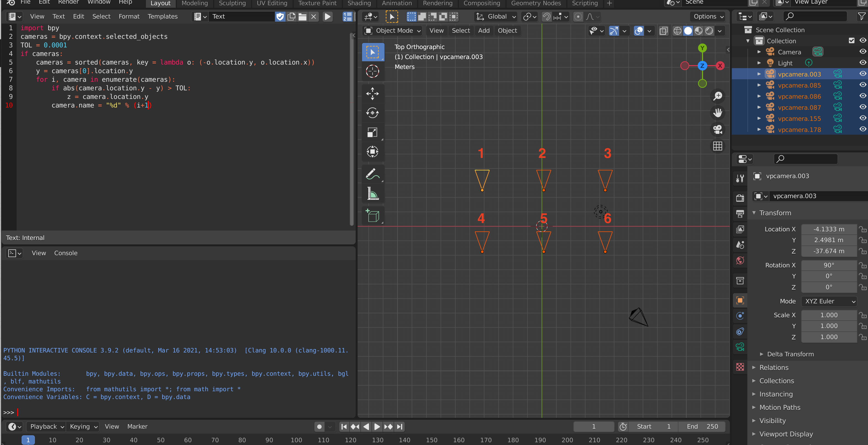This screenshot has height=445, width=868.
Task: Play the animation forward
Action: (x=377, y=427)
